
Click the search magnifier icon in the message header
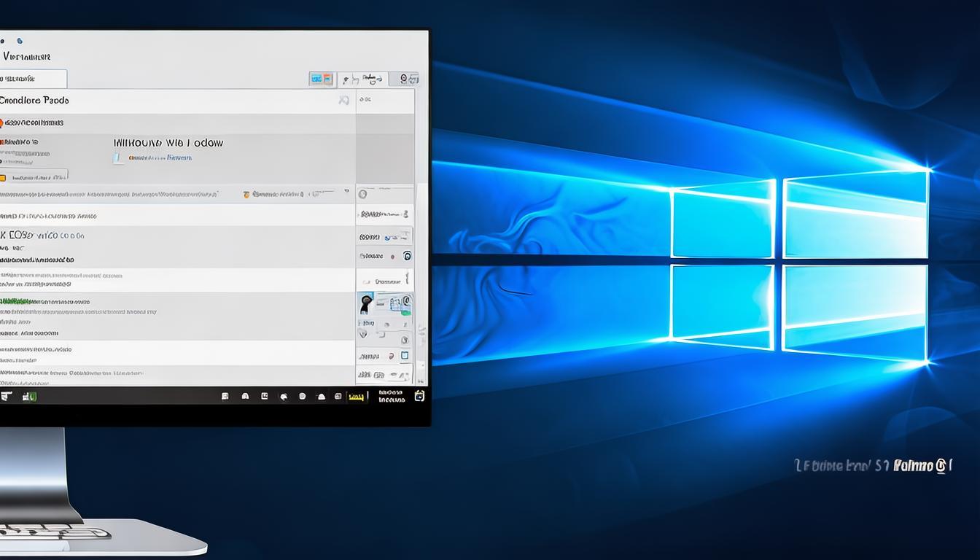click(x=344, y=100)
